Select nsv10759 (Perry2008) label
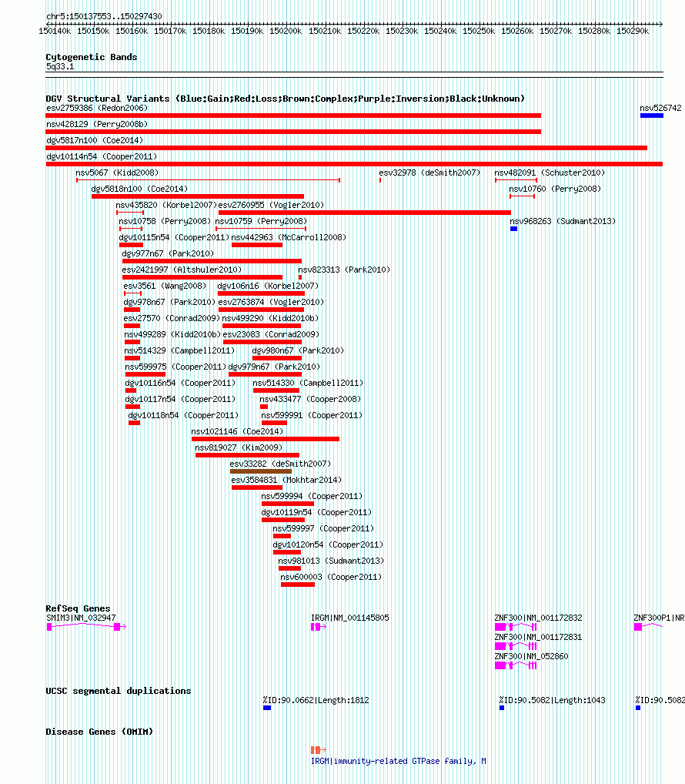This screenshot has width=685, height=784. pos(261,221)
